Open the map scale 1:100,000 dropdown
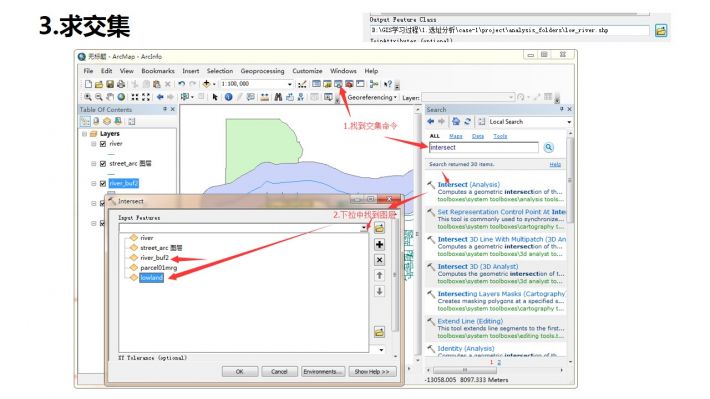710x399 pixels. (290, 84)
